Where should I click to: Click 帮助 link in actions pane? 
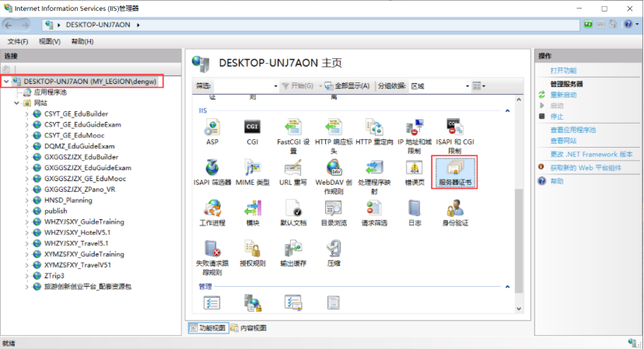pyautogui.click(x=557, y=181)
